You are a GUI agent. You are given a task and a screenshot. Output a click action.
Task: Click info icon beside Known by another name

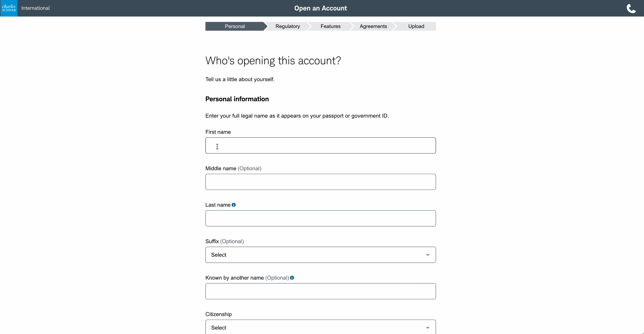pos(292,278)
